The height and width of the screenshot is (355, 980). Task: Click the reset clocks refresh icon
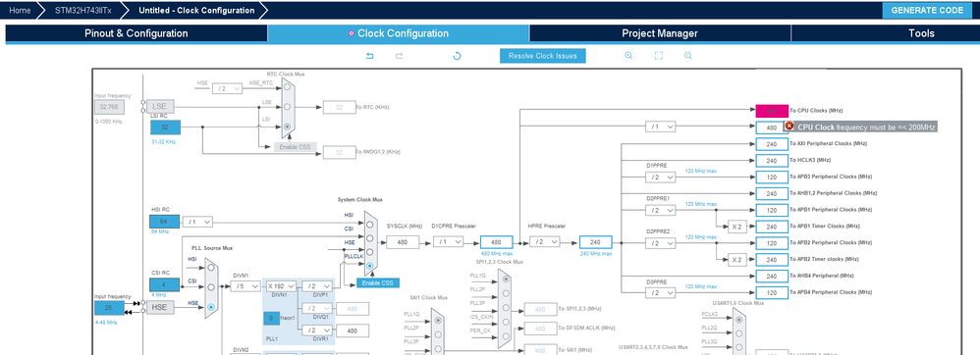tap(457, 56)
